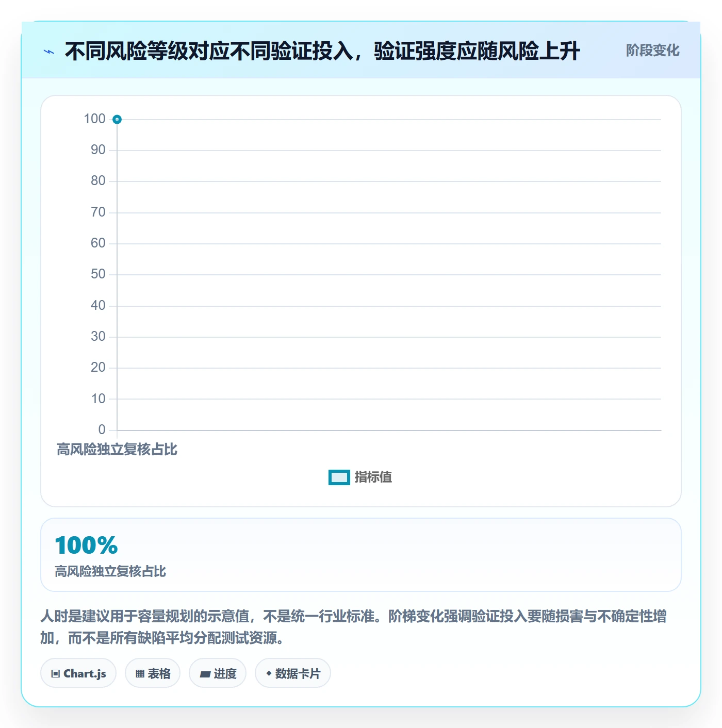Click the Chart.js tag
The height and width of the screenshot is (728, 722).
[x=78, y=673]
